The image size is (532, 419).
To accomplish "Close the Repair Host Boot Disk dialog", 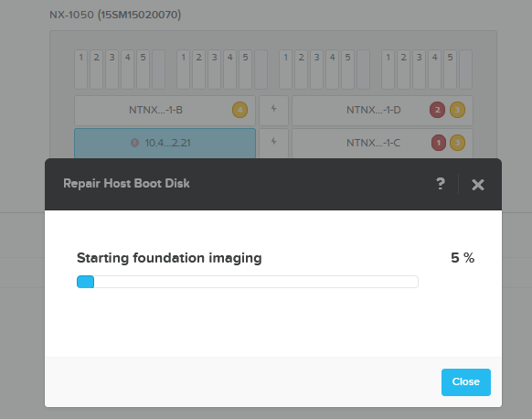I will (478, 185).
